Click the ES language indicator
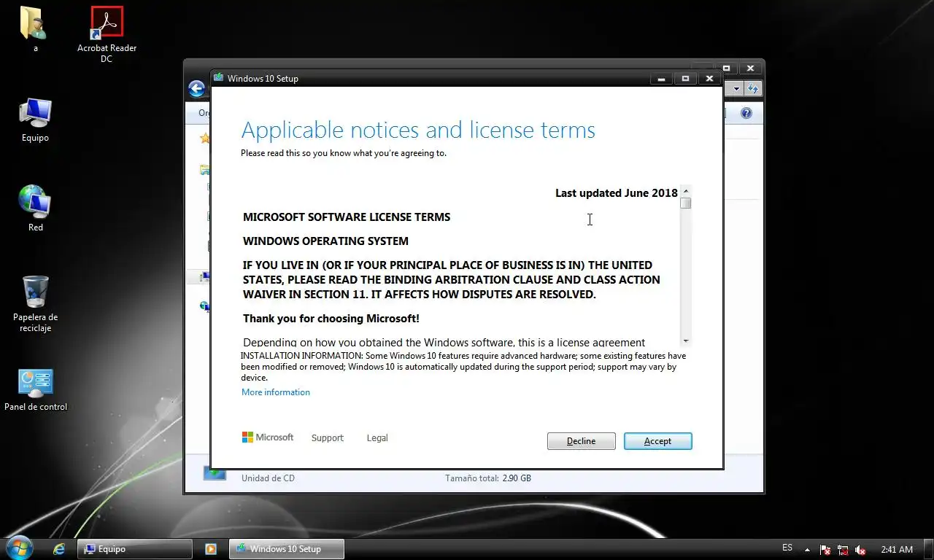This screenshot has width=934, height=560. point(787,548)
